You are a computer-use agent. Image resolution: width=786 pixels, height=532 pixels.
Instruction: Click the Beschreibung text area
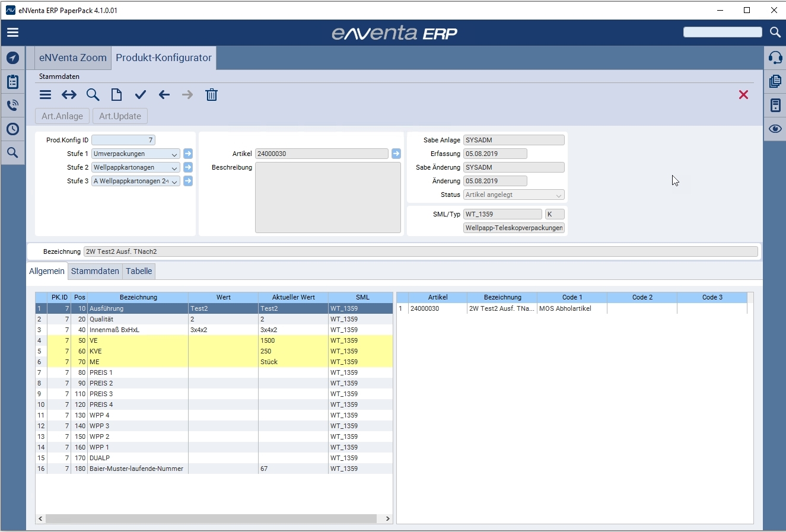pyautogui.click(x=328, y=197)
